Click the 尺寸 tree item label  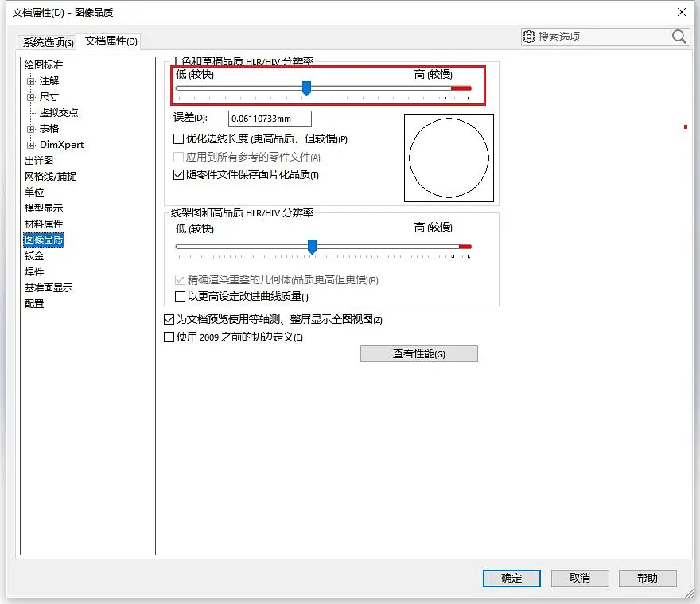tap(49, 97)
